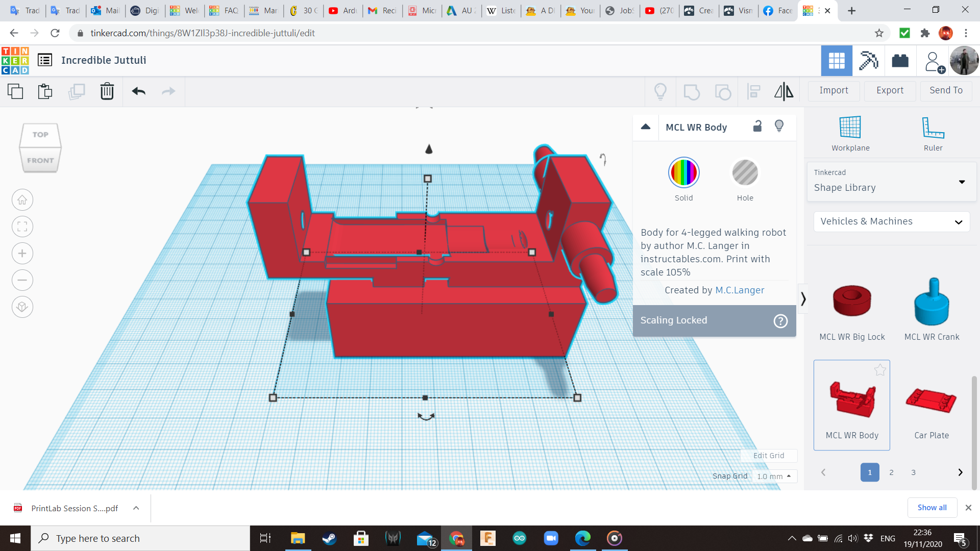
Task: Go to shapes page 2
Action: (x=891, y=472)
